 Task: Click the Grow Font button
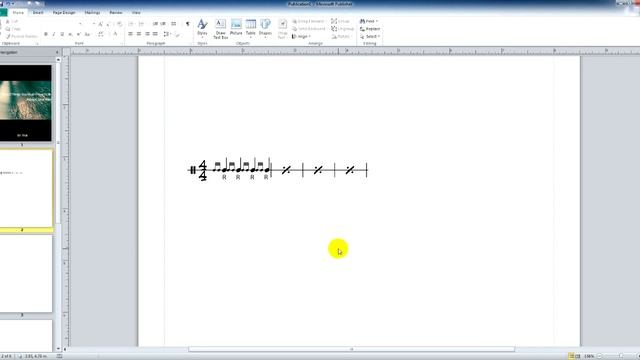tap(100, 24)
